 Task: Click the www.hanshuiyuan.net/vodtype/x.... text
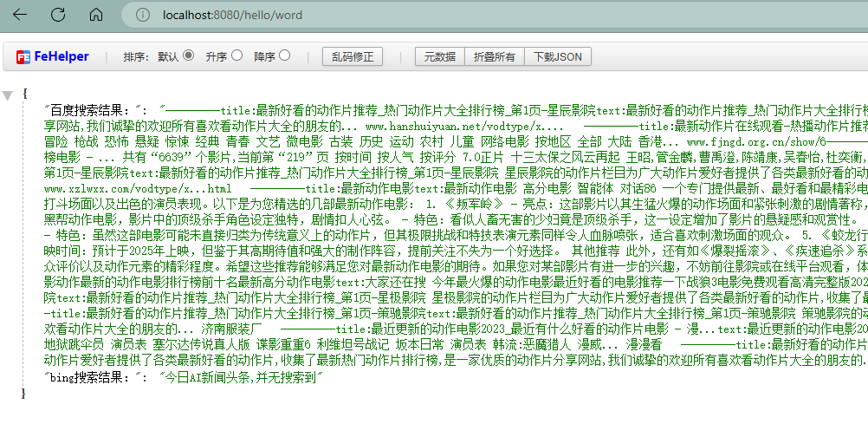coord(464,127)
